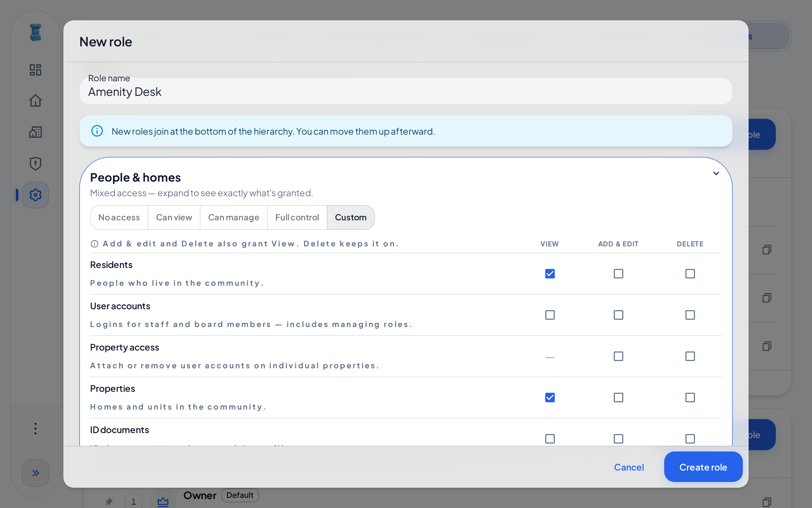Enable Delete for Property access

coord(690,357)
